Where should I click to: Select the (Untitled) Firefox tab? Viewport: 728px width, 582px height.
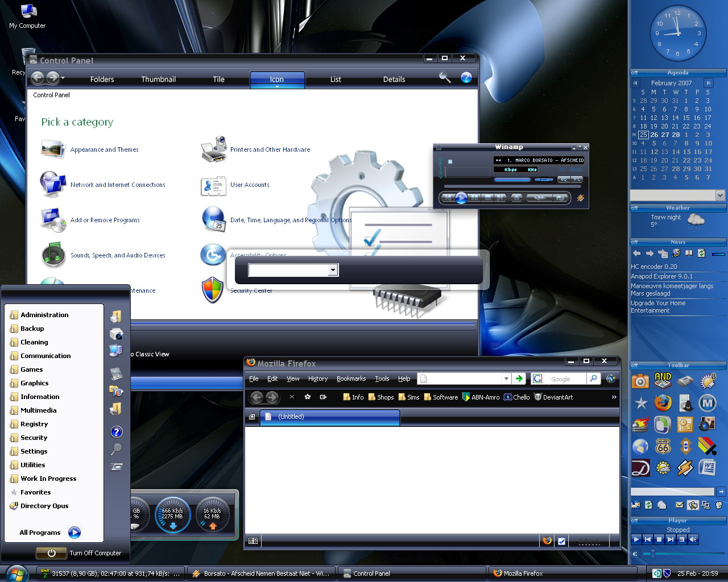click(x=330, y=417)
